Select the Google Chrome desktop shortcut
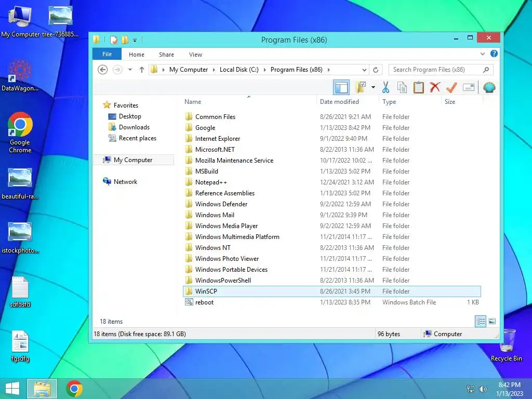Image resolution: width=532 pixels, height=399 pixels. [x=20, y=132]
